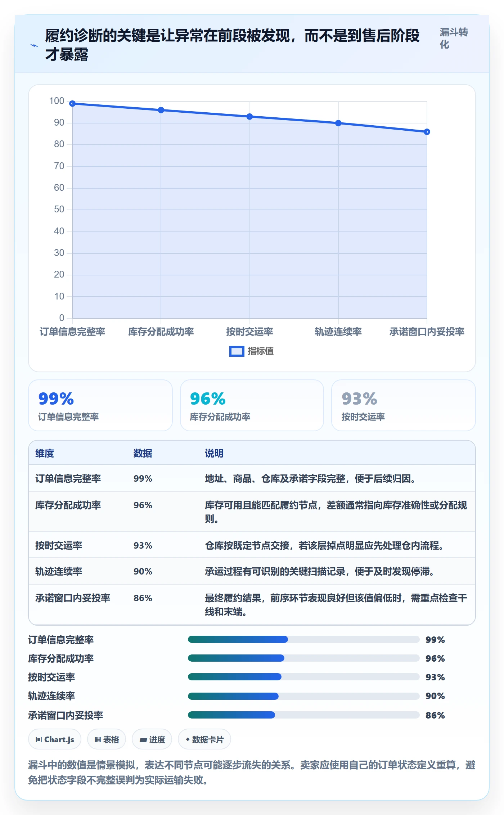This screenshot has height=815, width=504.
Task: Click the 86% value in the table
Action: coord(143,598)
